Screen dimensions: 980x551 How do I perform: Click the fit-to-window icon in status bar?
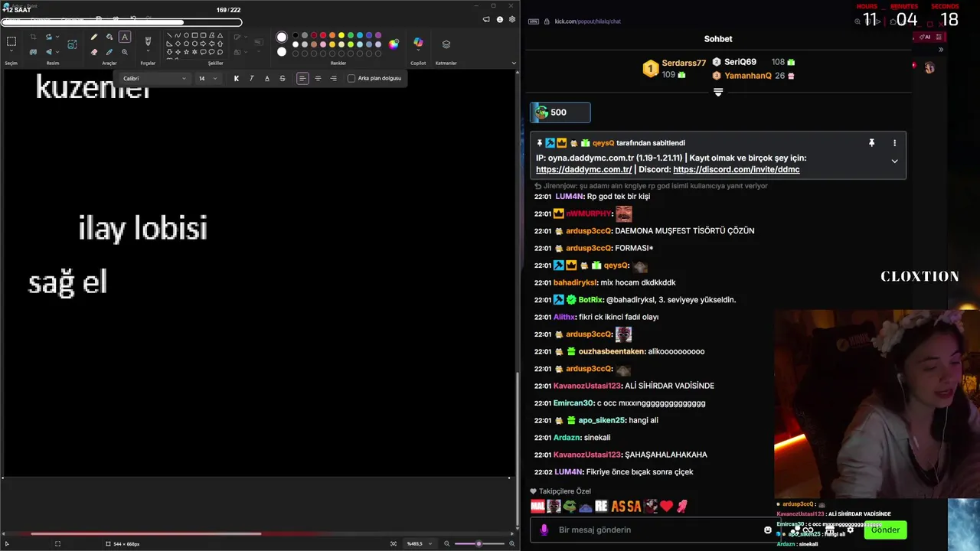(x=394, y=543)
